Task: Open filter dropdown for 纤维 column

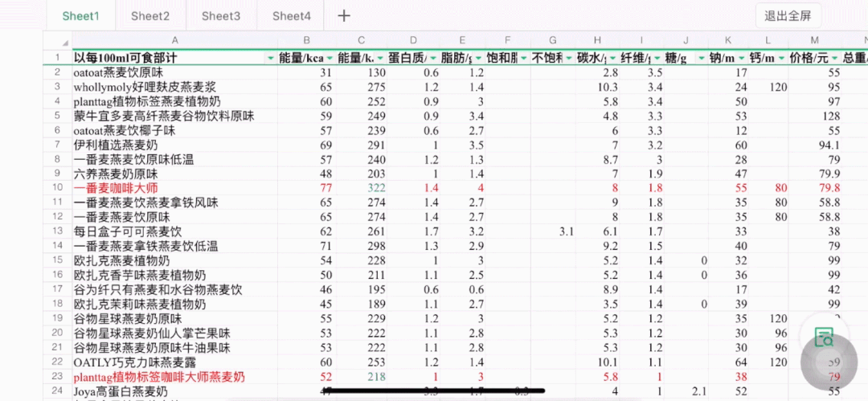Action: (x=657, y=58)
